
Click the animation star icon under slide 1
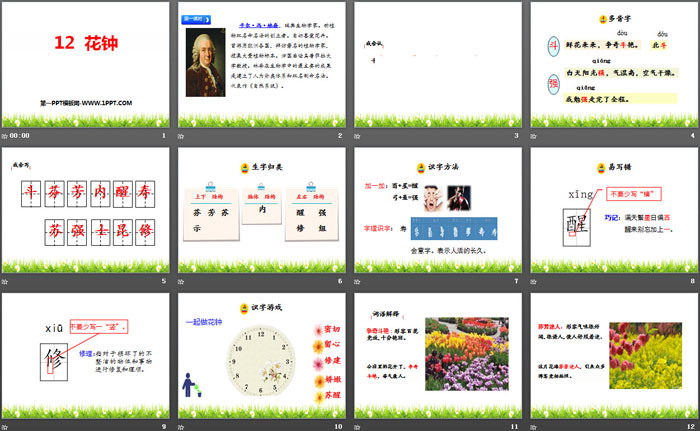[x=4, y=136]
